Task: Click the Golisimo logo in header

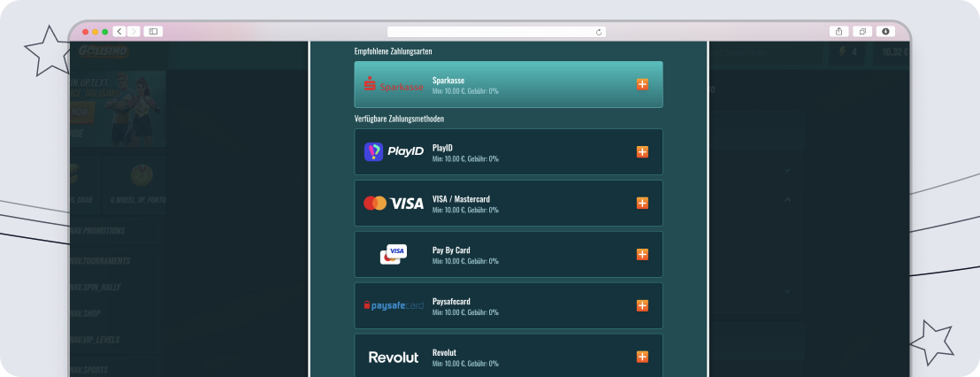Action: click(103, 52)
